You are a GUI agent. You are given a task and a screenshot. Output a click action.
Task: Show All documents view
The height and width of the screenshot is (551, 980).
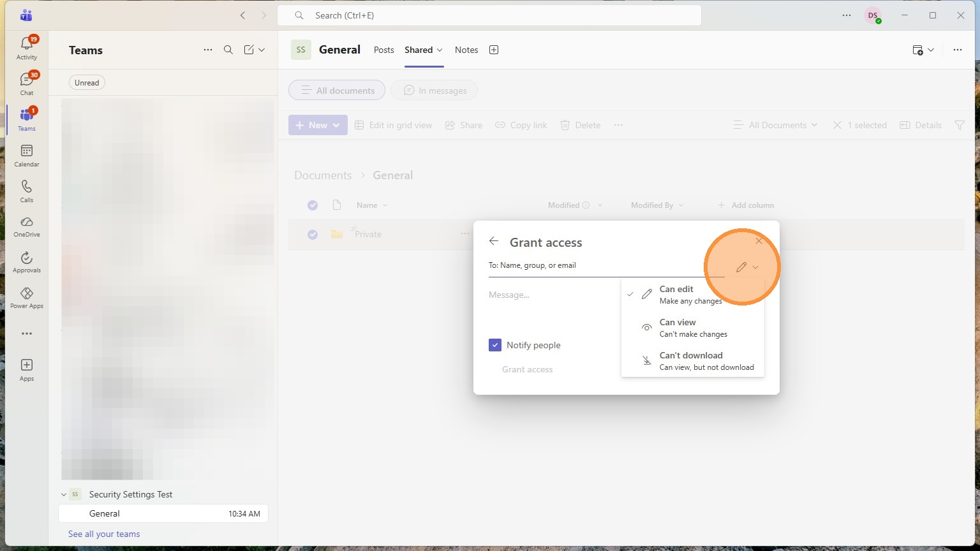[x=337, y=91]
